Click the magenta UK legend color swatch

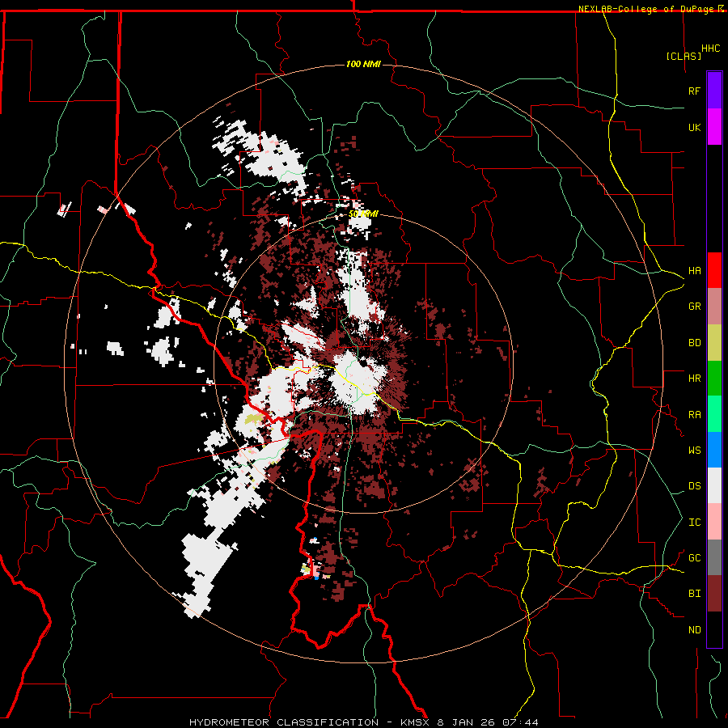[714, 127]
